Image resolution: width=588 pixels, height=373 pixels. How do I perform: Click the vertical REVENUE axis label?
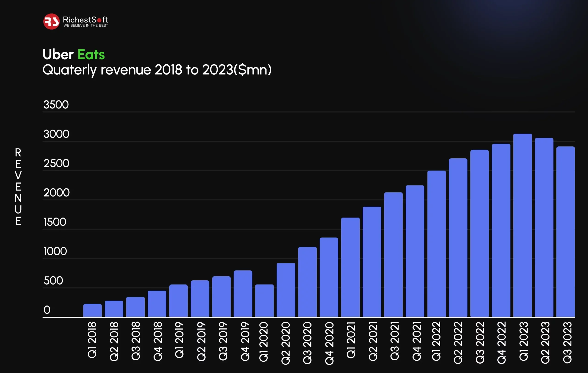pos(18,187)
